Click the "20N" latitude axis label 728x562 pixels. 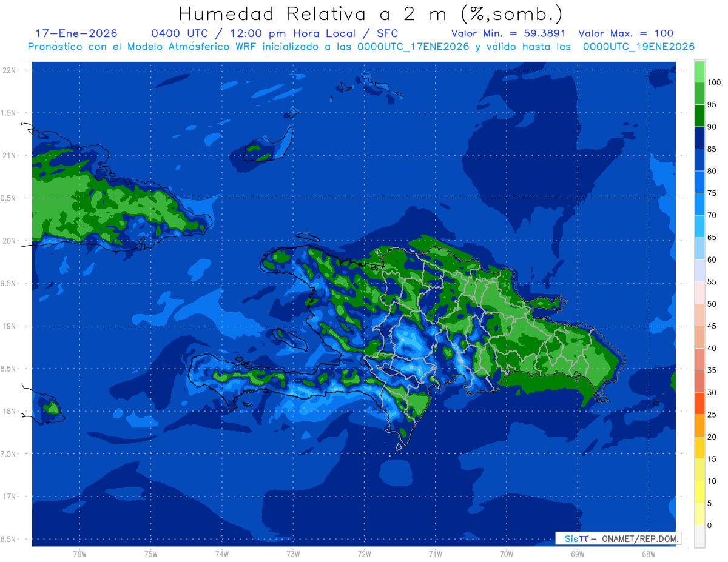pyautogui.click(x=9, y=241)
